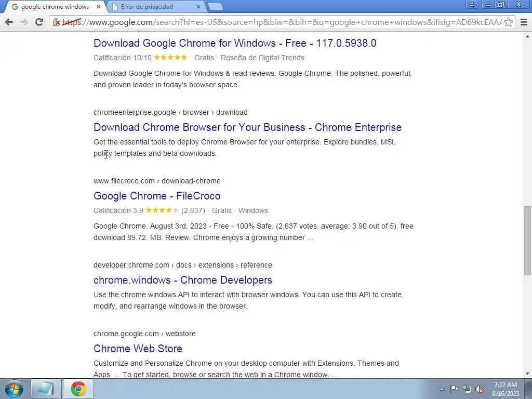Click the chromeenterprise.google breadcrumb URL
The image size is (532, 399).
point(170,112)
